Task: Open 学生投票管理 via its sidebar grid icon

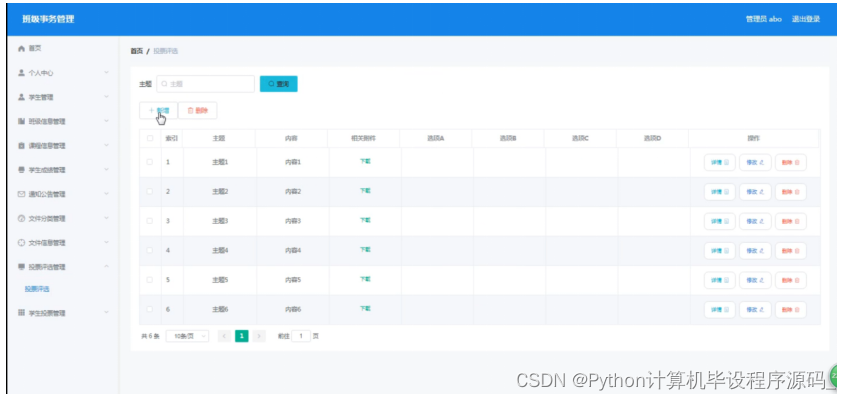Action: point(21,313)
